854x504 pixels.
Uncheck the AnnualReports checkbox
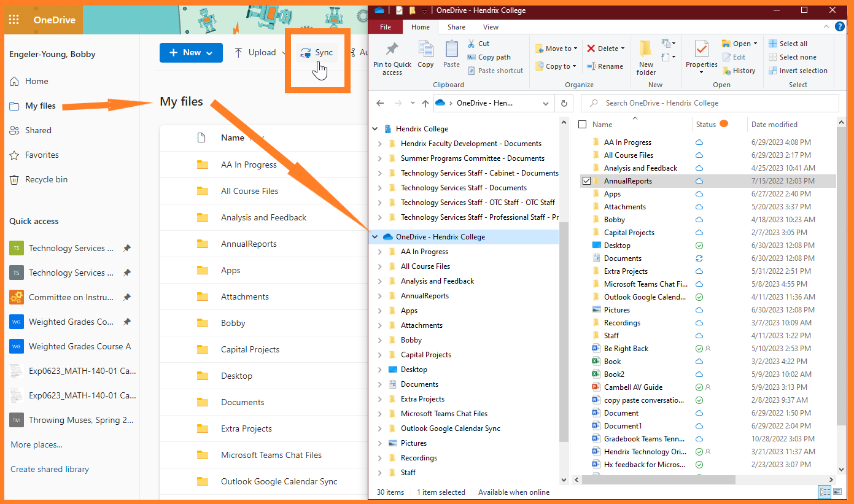coord(586,181)
